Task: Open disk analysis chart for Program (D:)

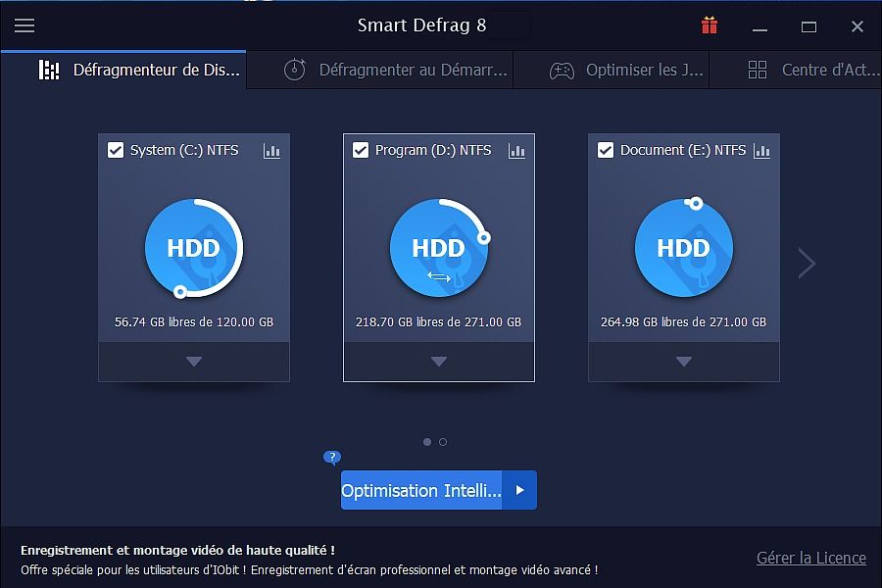Action: (x=517, y=151)
